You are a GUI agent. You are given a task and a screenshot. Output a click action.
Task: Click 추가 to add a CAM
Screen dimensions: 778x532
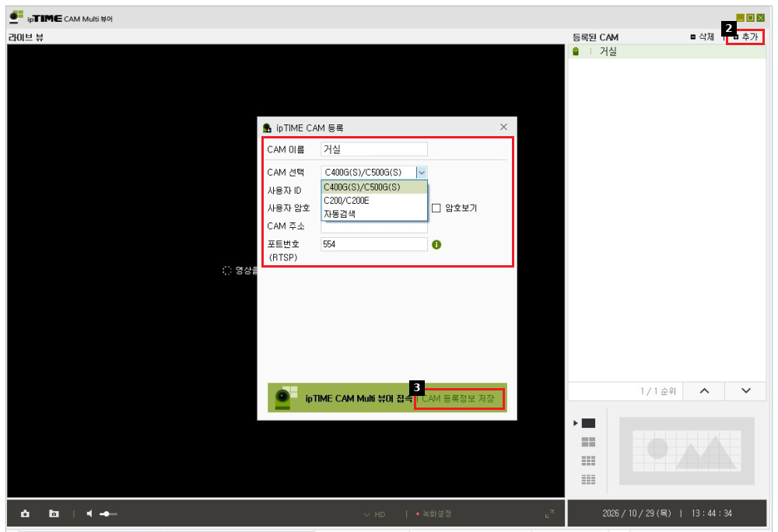746,37
